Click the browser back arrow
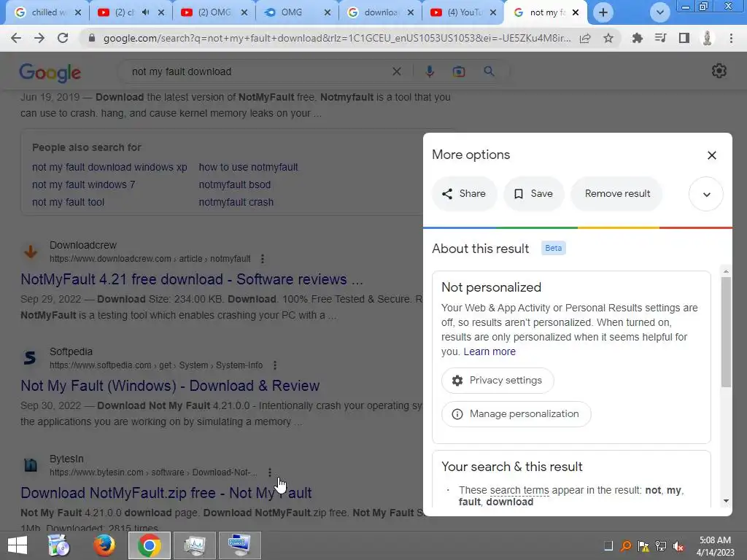 (16, 38)
